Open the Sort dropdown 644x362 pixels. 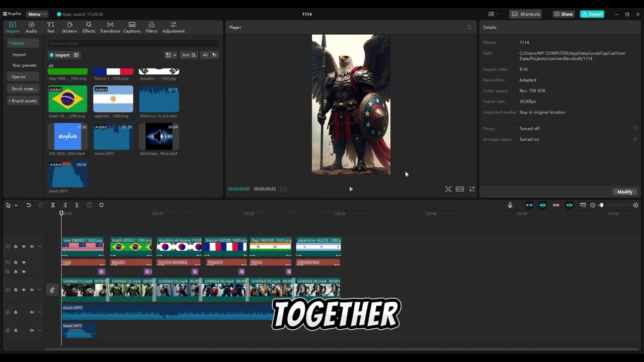[x=189, y=55]
